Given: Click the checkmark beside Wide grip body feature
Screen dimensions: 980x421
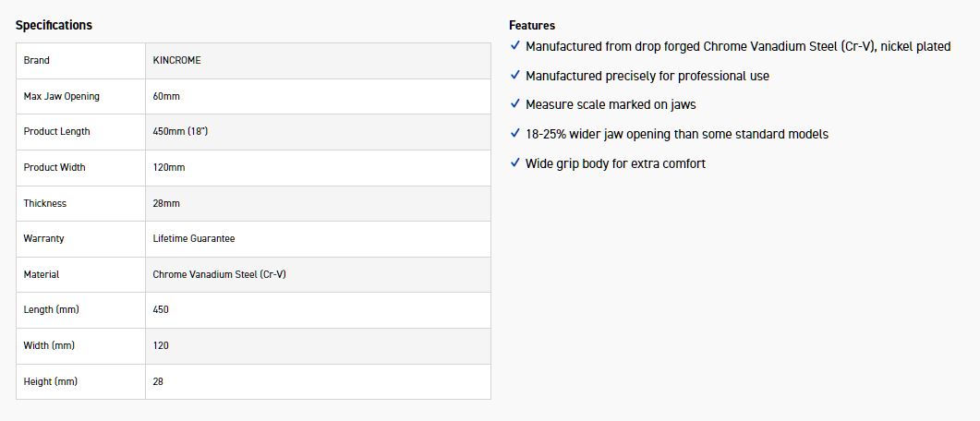Looking at the screenshot, I should 515,163.
